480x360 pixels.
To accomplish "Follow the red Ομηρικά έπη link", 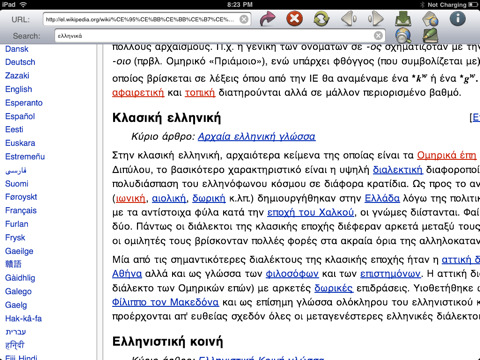I will [447, 155].
